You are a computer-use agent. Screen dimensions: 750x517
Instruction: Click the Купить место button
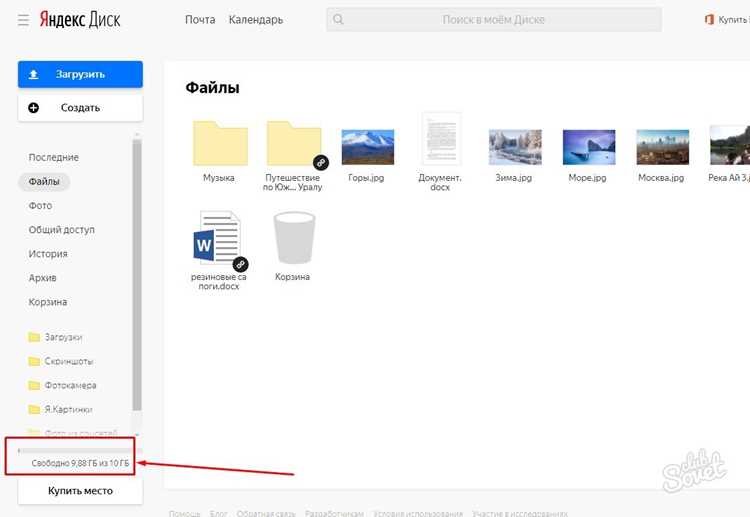(x=80, y=491)
